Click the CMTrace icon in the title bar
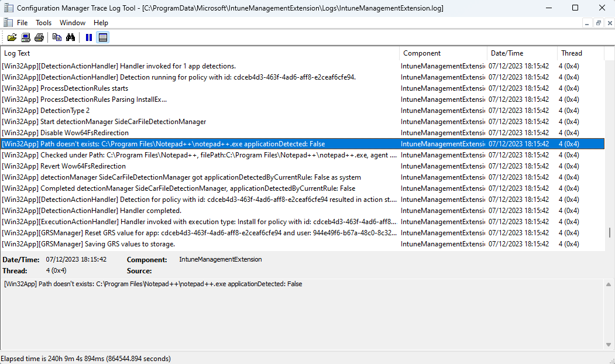 [x=9, y=8]
